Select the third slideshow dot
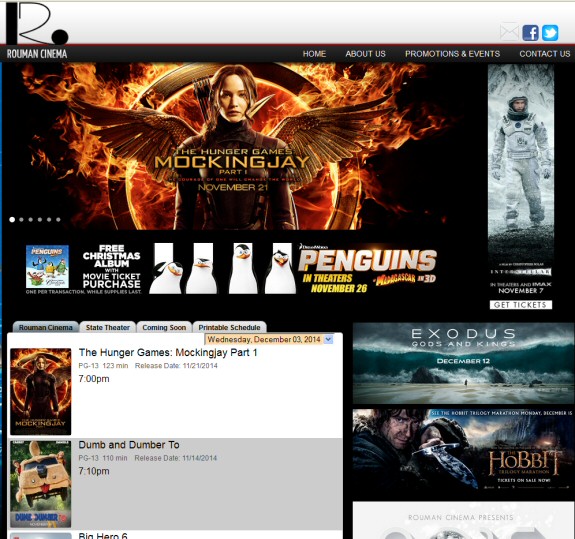This screenshot has width=575, height=539. (30, 219)
